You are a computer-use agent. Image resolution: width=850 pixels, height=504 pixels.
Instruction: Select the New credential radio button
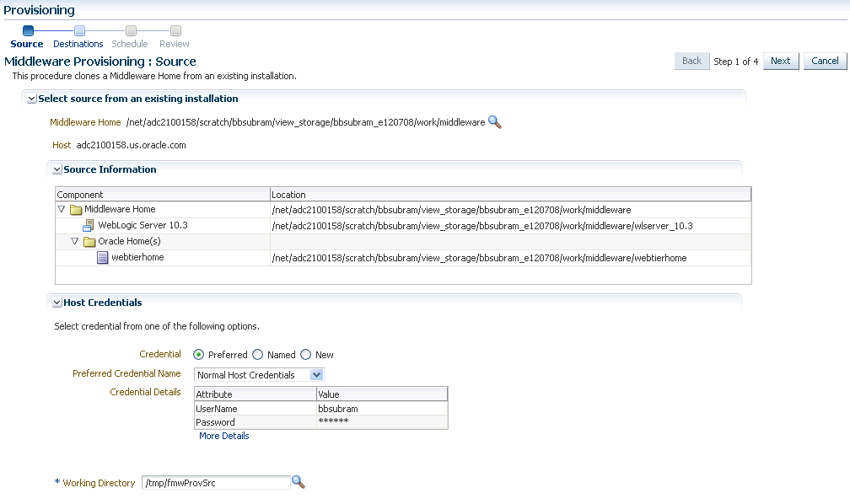(306, 355)
